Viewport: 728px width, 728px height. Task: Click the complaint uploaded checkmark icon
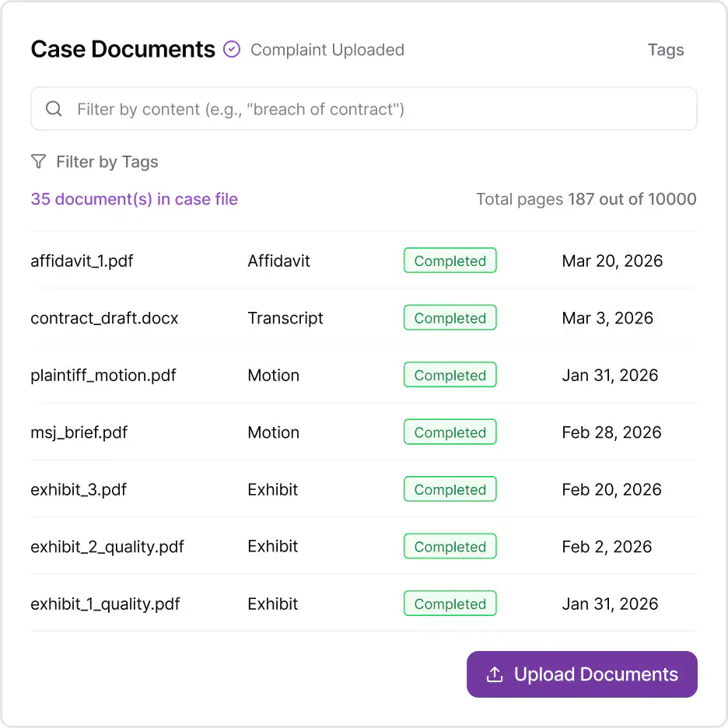point(232,50)
